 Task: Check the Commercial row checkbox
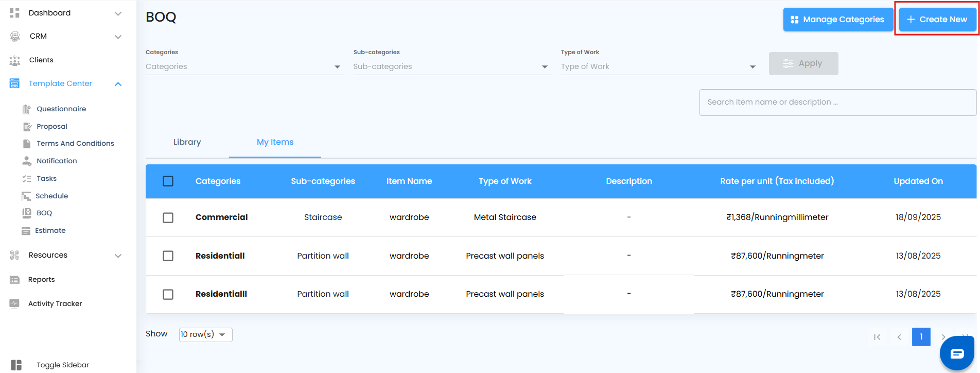(x=168, y=217)
